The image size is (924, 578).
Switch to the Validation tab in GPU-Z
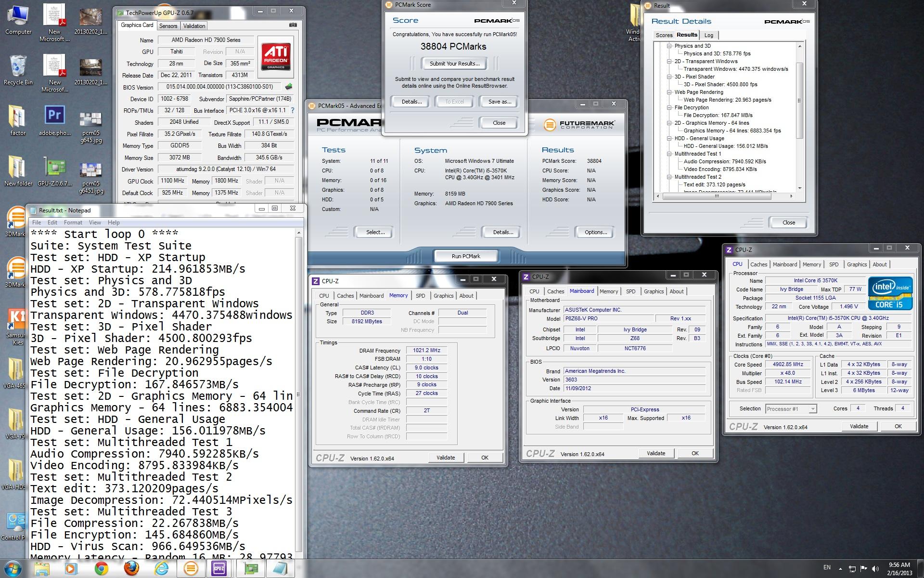[x=194, y=26]
